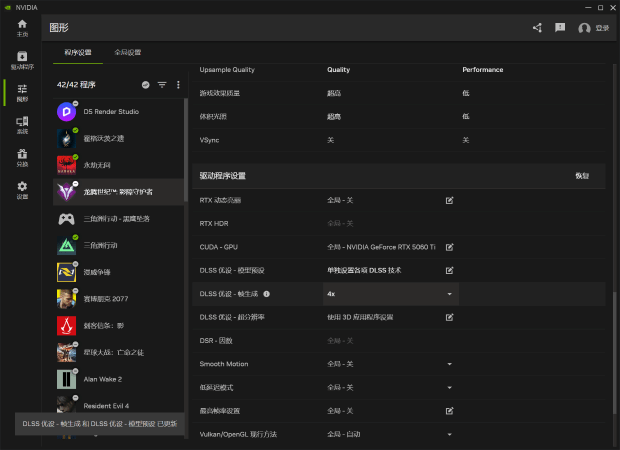Image resolution: width=620 pixels, height=450 pixels.
Task: Click info icon next to DLSS 帧生成
Action: click(267, 294)
